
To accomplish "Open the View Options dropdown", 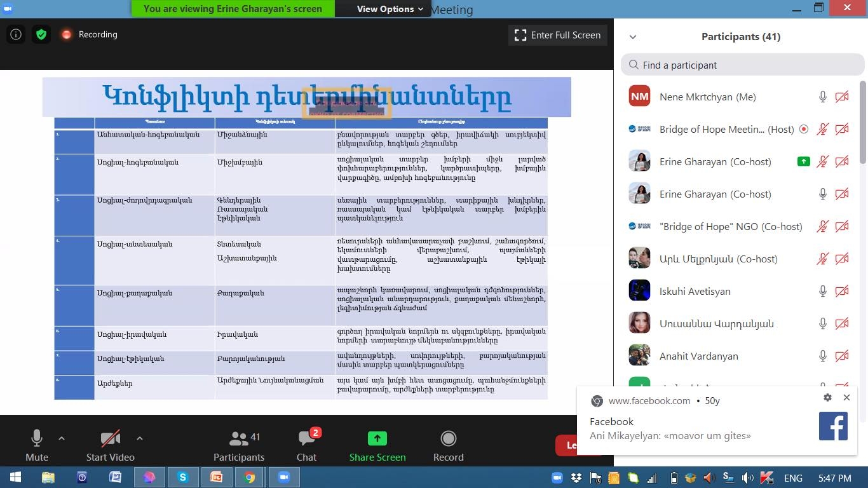I will 390,9.
